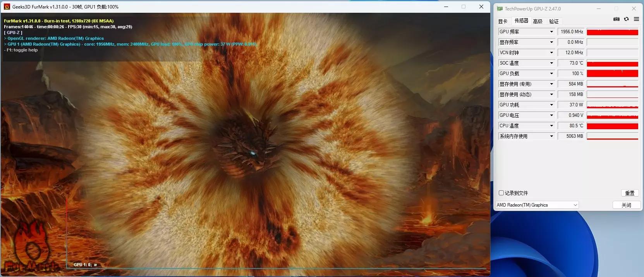Click the 'GPU 1: 0' graph label in FurMark

coord(85,265)
